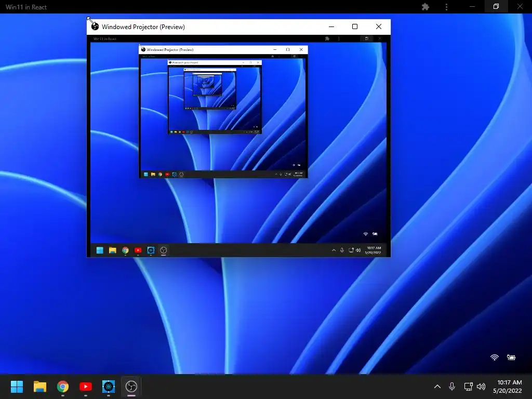Launch File Explorer from the main taskbar

coord(39,387)
